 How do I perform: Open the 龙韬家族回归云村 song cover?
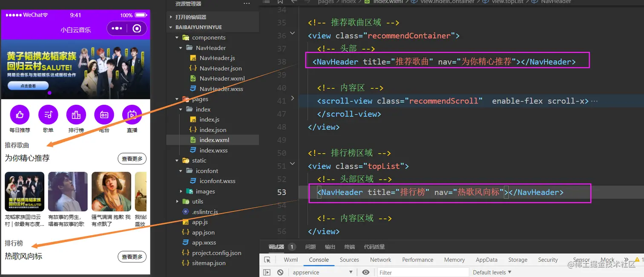coord(25,191)
